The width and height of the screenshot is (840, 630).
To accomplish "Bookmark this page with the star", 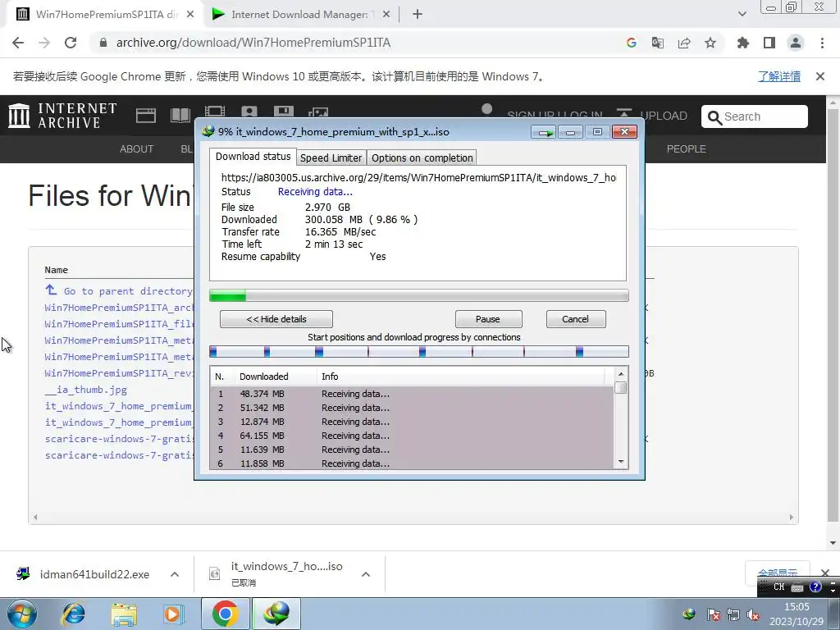I will click(710, 43).
